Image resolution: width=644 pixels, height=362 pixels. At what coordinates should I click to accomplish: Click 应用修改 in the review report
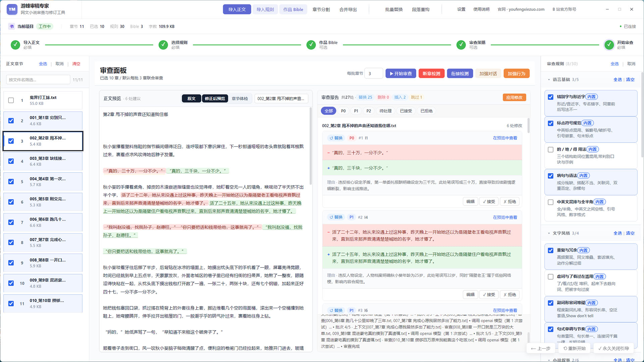pos(514,97)
